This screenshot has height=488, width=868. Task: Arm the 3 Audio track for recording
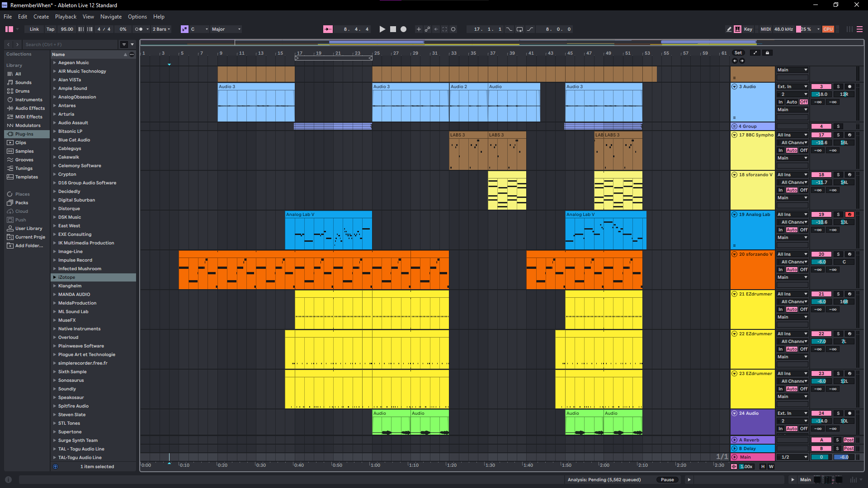[x=849, y=87]
